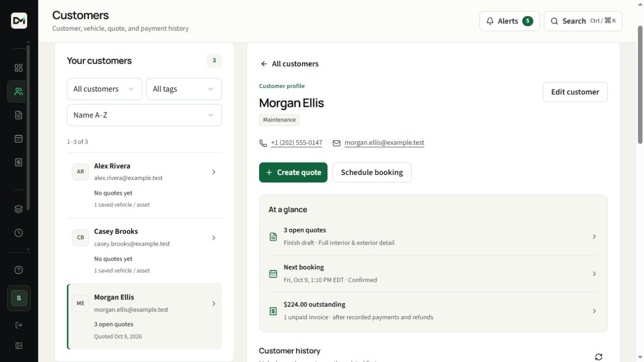Open the All customers filter dropdown
The image size is (644, 362).
coord(104,89)
